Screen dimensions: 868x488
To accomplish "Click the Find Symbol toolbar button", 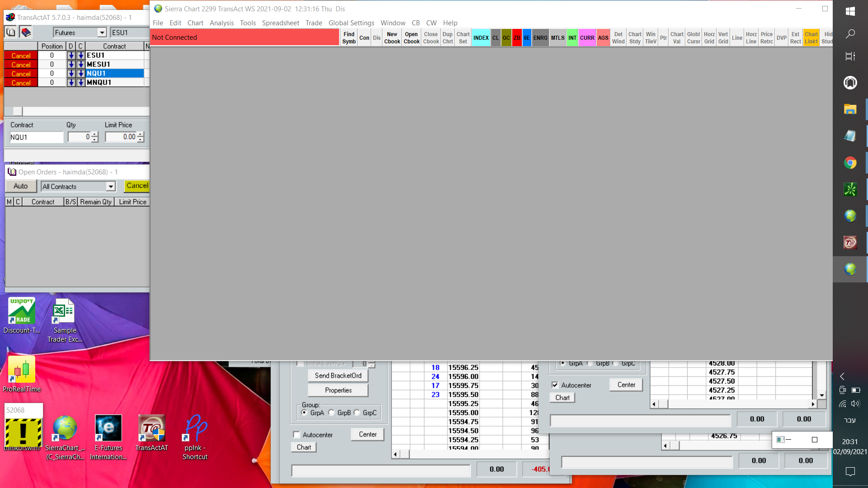I will [x=349, y=38].
